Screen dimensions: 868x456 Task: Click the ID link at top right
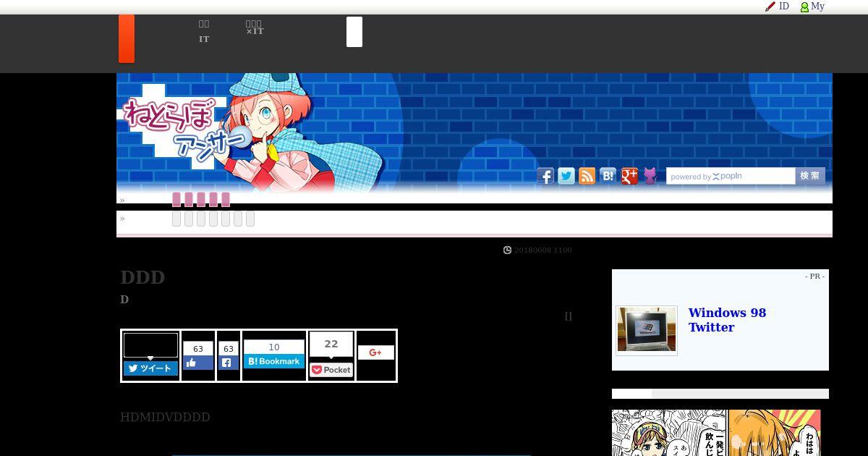pyautogui.click(x=784, y=7)
